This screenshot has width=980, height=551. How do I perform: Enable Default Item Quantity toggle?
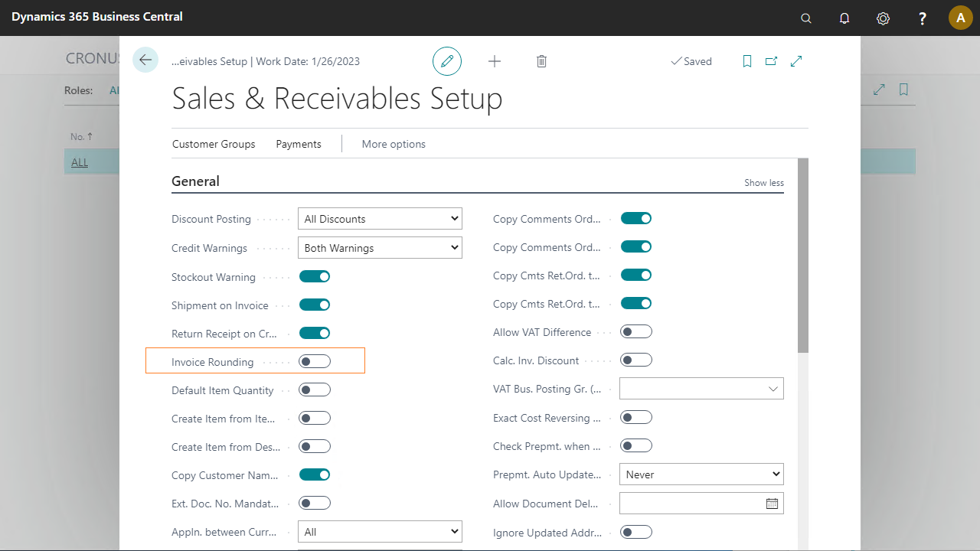tap(315, 390)
